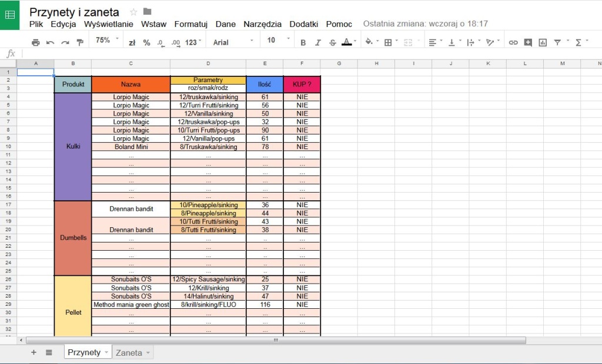This screenshot has width=602, height=364.
Task: Toggle the filter
Action: coord(557,43)
